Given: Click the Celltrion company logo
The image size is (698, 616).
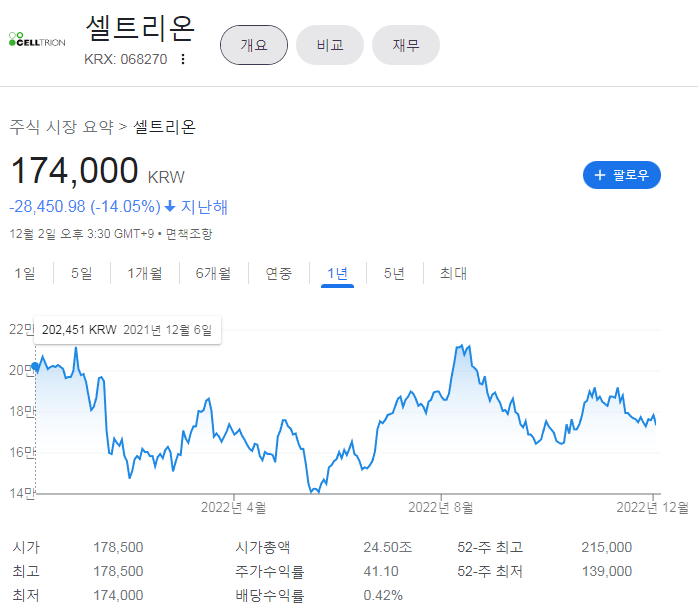Looking at the screenshot, I should 37,40.
